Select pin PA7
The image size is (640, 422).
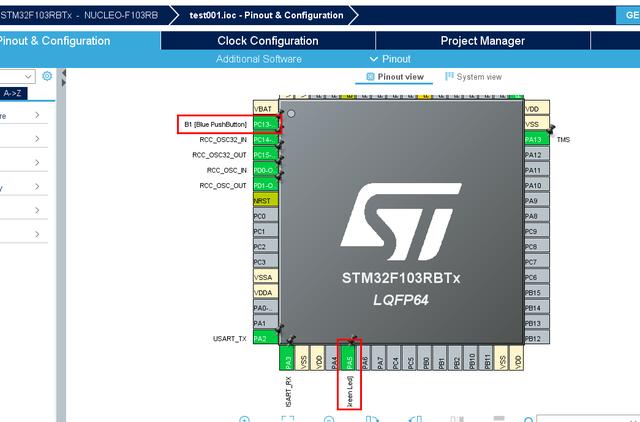click(380, 358)
